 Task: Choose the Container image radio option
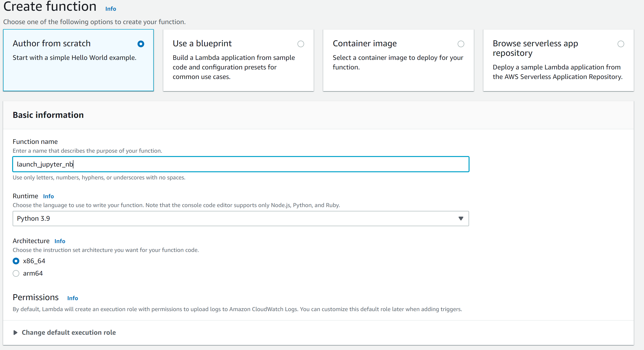[x=460, y=44]
